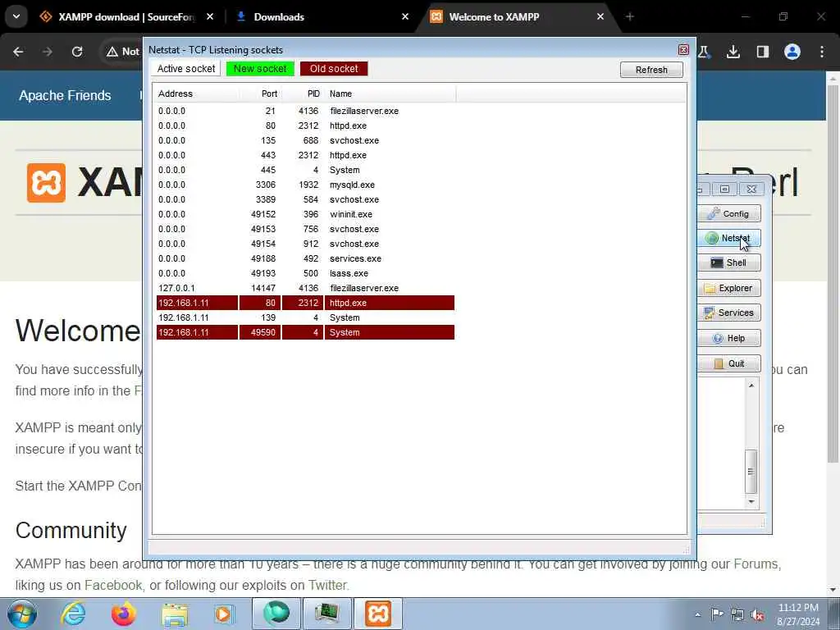This screenshot has width=840, height=630.
Task: Launch Firefox from taskbar
Action: click(123, 614)
